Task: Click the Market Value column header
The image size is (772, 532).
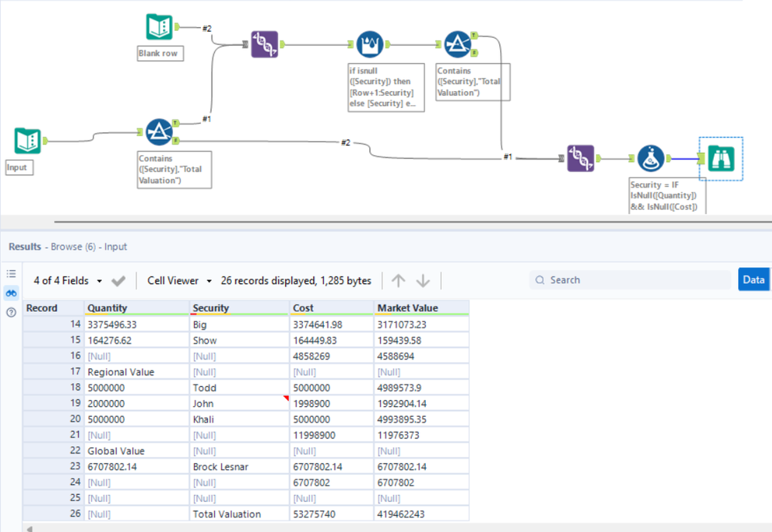Action: click(421, 308)
